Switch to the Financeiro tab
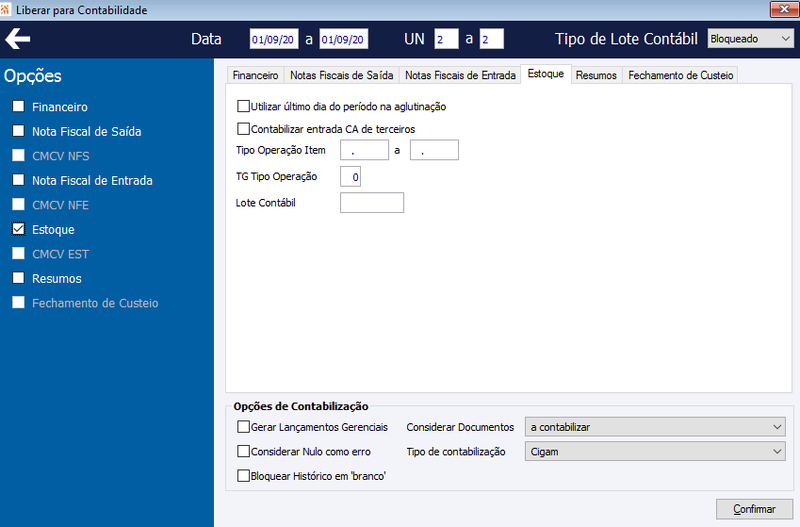This screenshot has width=800, height=527. (x=255, y=76)
